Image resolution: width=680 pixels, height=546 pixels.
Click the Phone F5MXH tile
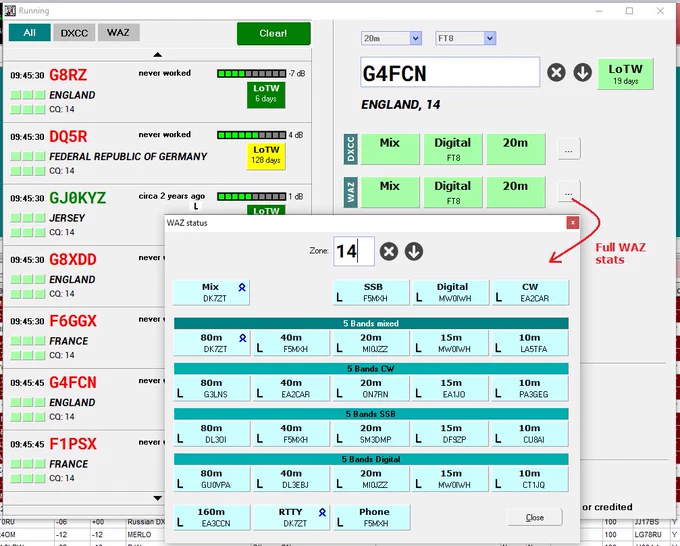[371, 517]
